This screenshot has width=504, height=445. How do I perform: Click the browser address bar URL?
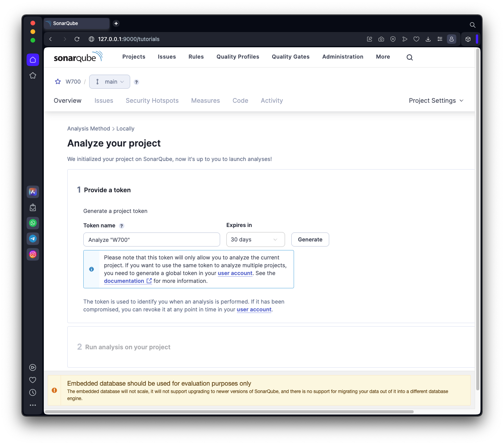129,39
